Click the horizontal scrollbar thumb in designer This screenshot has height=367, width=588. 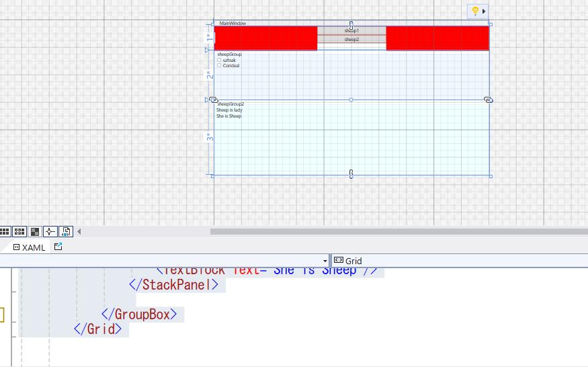coord(399,231)
